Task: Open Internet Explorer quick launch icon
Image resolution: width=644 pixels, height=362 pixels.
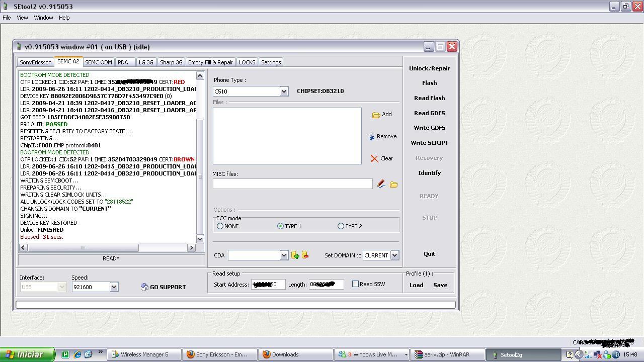Action: [x=77, y=354]
